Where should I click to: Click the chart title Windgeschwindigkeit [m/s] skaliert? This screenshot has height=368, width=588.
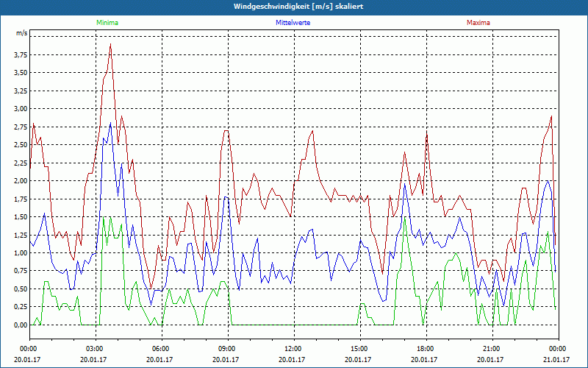point(298,7)
